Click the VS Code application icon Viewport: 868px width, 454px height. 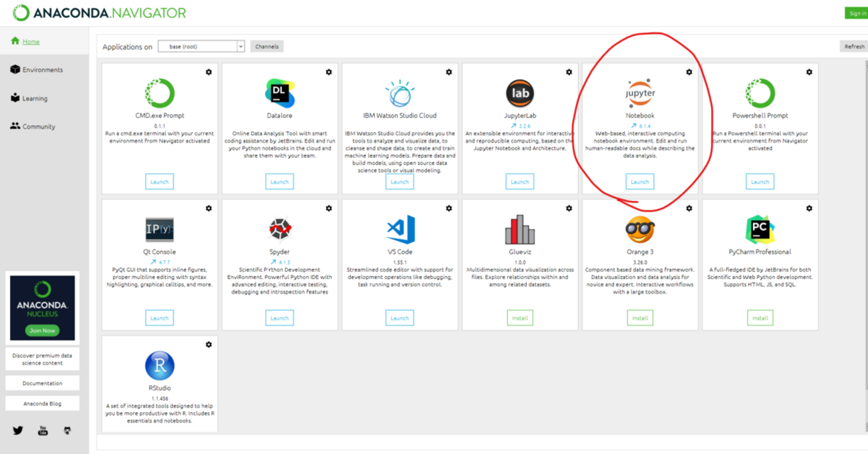[x=400, y=230]
